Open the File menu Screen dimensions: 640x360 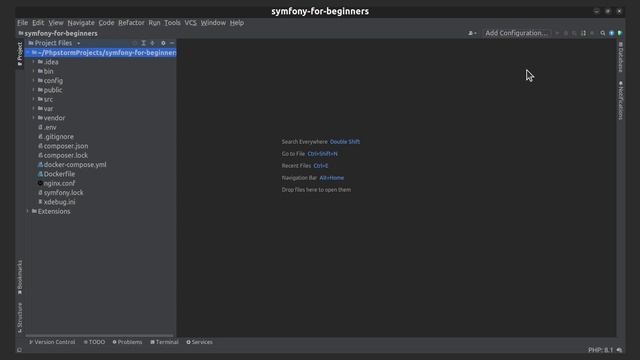tap(22, 23)
